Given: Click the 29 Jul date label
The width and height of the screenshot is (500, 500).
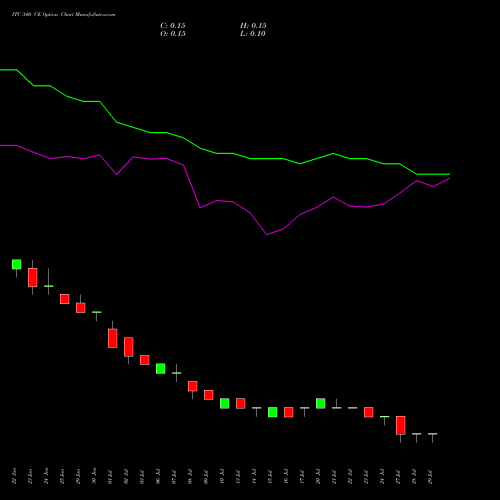Looking at the screenshot, I should pos(430,476).
